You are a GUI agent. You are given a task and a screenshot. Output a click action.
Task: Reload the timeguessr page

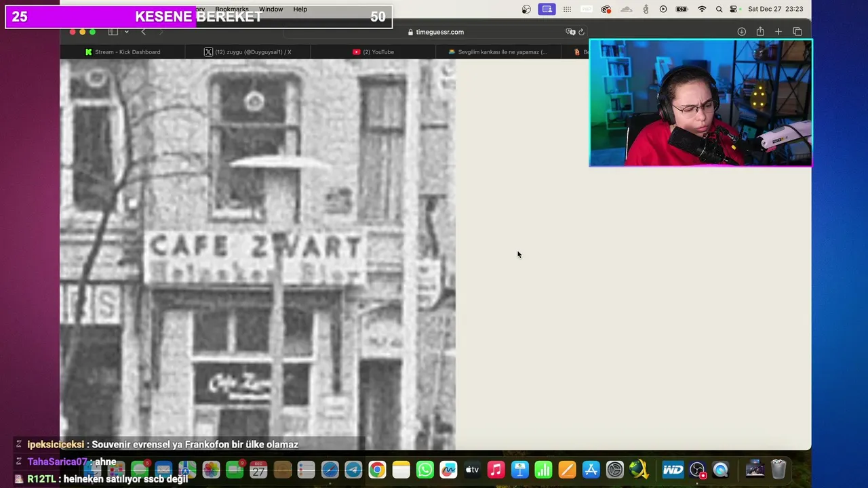581,32
